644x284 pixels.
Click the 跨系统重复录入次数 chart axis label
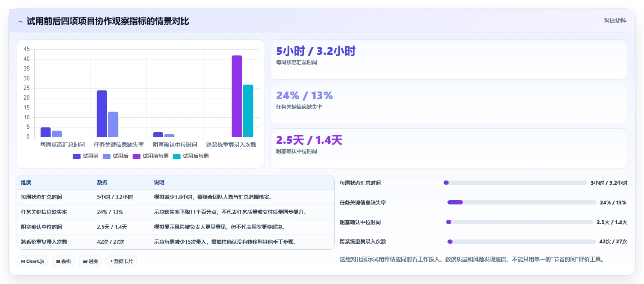coord(231,145)
